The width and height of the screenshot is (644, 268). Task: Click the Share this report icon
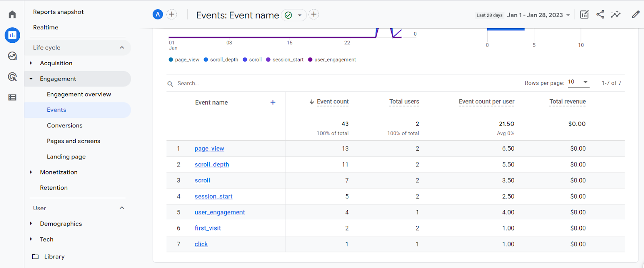600,14
